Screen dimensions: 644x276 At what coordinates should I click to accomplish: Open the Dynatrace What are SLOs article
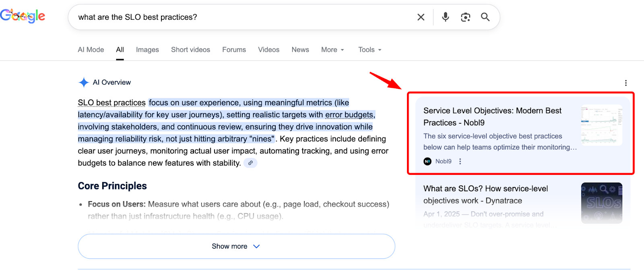[486, 194]
